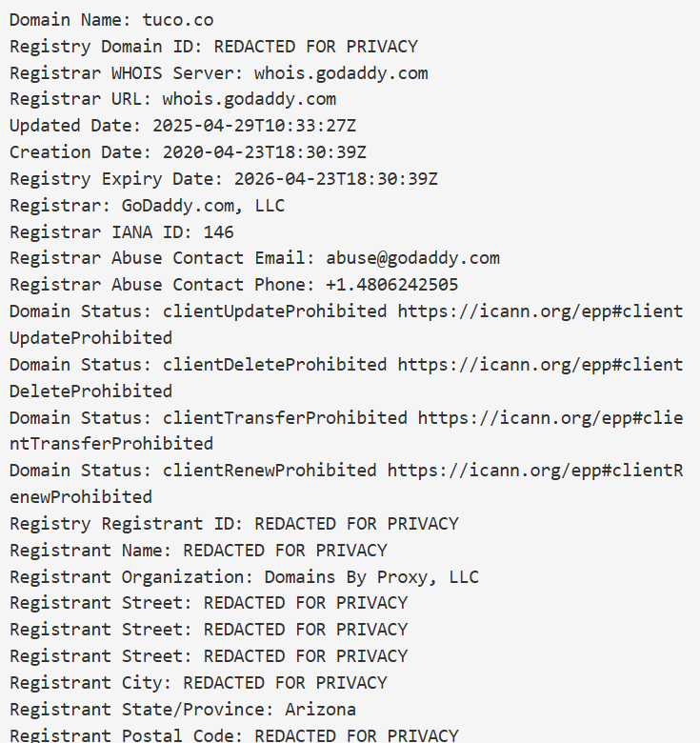700x743 pixels.
Task: Click the Registry Domain ID redacted value
Action: (316, 47)
